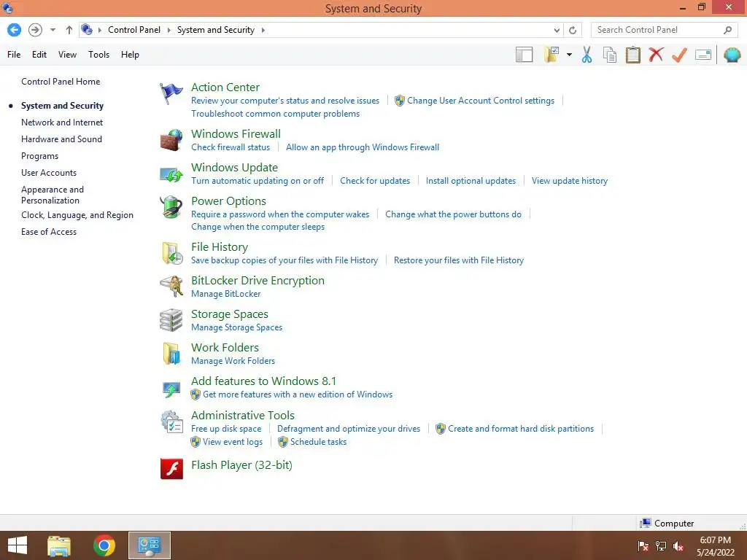
Task: Click the Storage Spaces drives icon
Action: (171, 320)
